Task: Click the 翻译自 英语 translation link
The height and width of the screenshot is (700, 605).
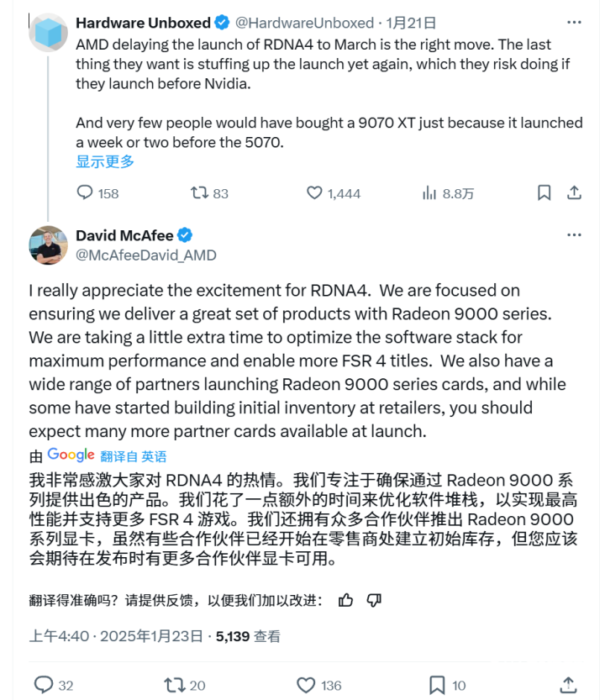Action: pyautogui.click(x=133, y=456)
